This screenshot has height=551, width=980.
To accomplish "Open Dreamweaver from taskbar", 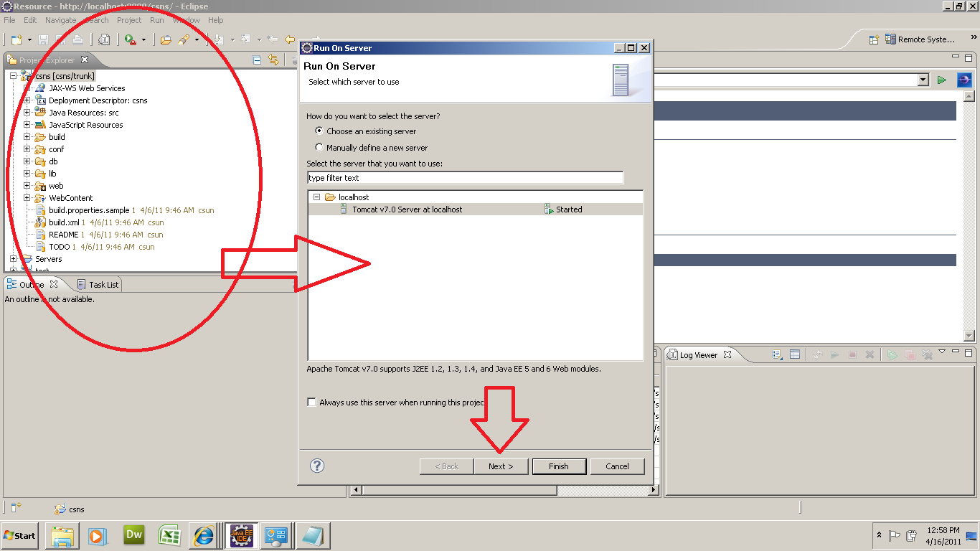I will click(134, 535).
